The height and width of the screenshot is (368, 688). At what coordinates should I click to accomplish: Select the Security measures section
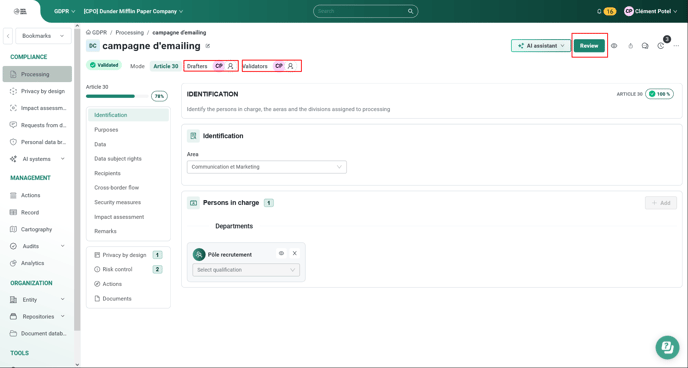pyautogui.click(x=128, y=202)
